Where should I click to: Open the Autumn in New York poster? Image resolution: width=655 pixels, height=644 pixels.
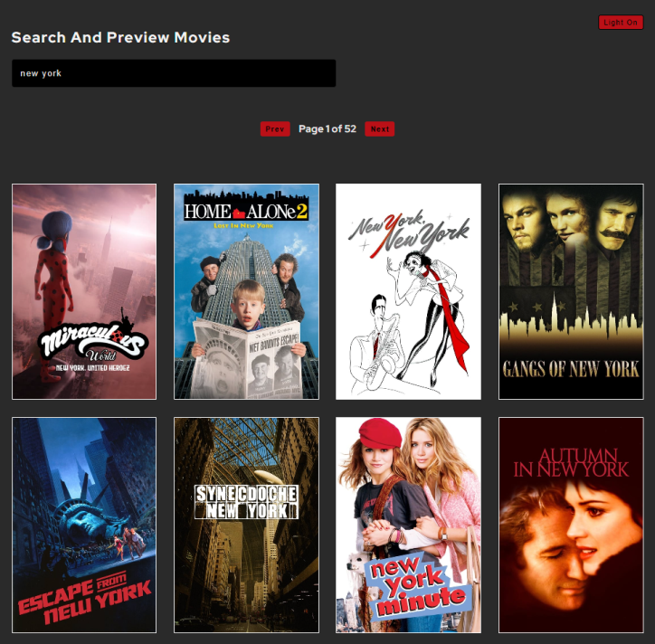571,525
